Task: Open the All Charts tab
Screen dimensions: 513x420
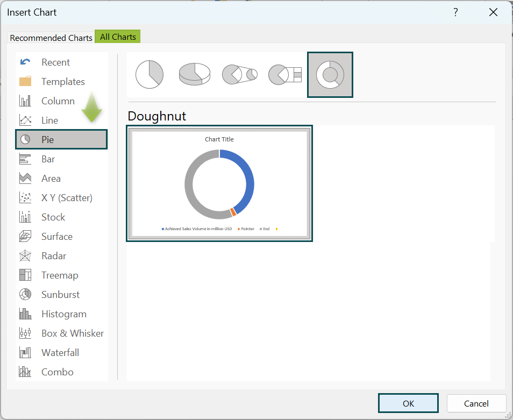Action: [117, 37]
